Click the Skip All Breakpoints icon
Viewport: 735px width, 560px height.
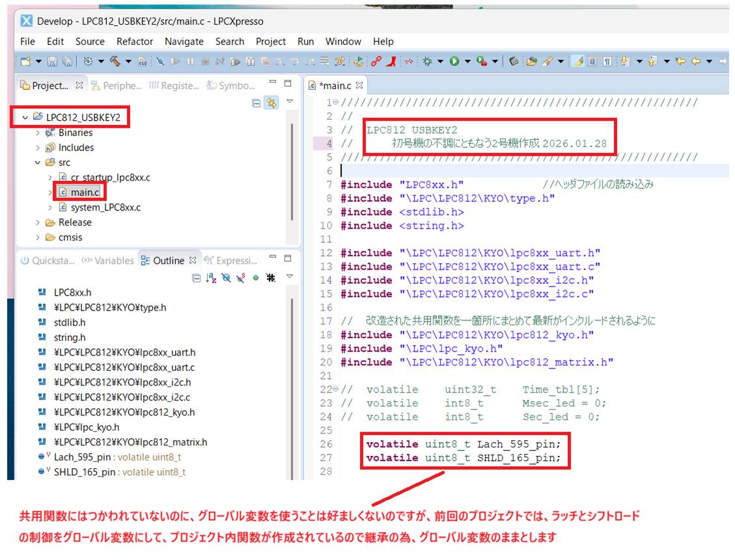160,61
